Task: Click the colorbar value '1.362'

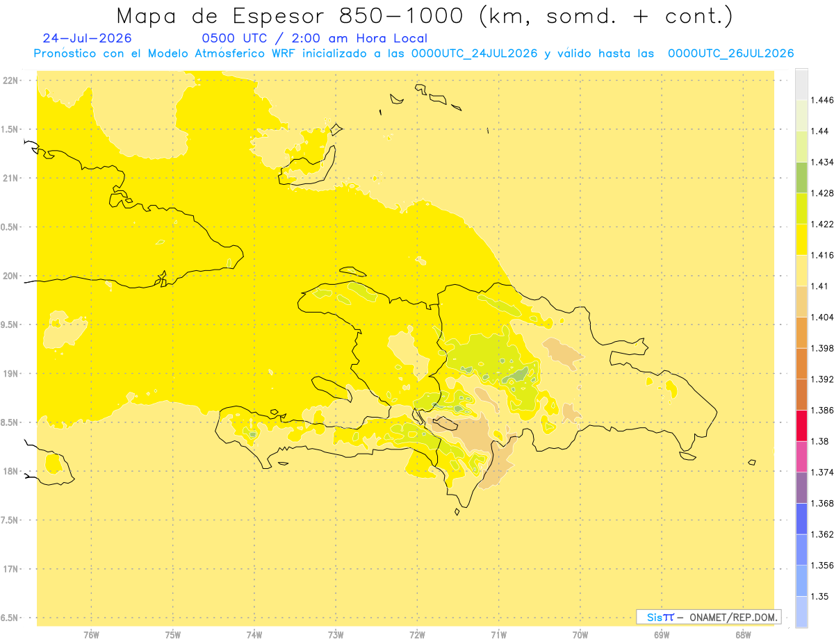Action: point(823,534)
